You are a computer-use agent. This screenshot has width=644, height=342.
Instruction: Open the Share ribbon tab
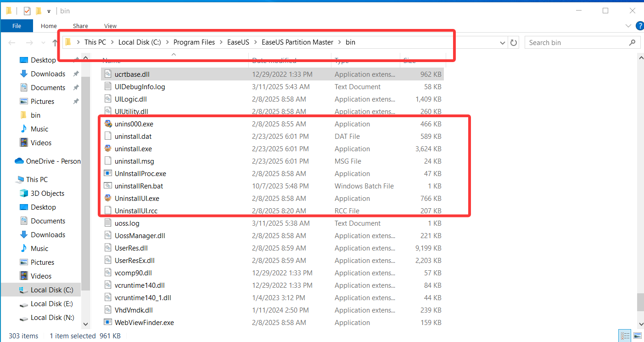click(80, 26)
